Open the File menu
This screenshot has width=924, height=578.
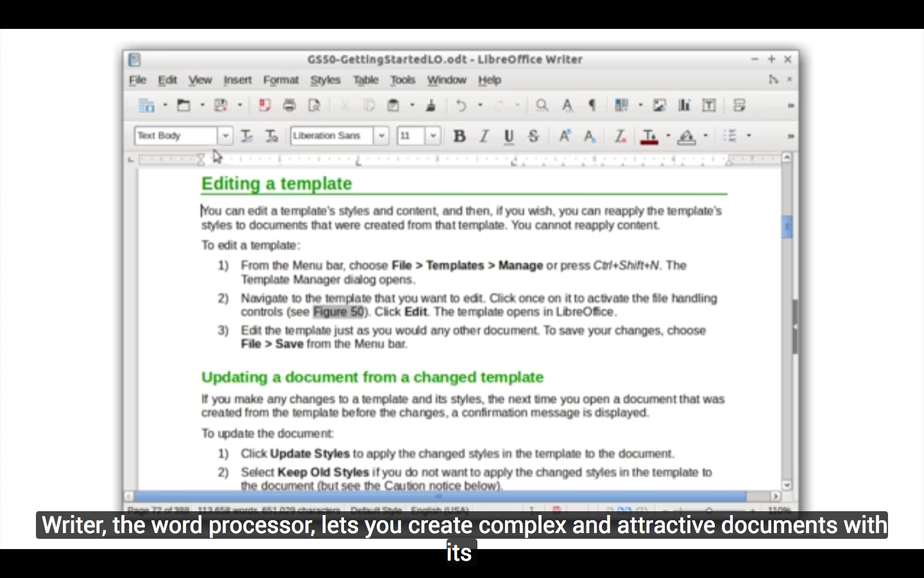tap(138, 80)
